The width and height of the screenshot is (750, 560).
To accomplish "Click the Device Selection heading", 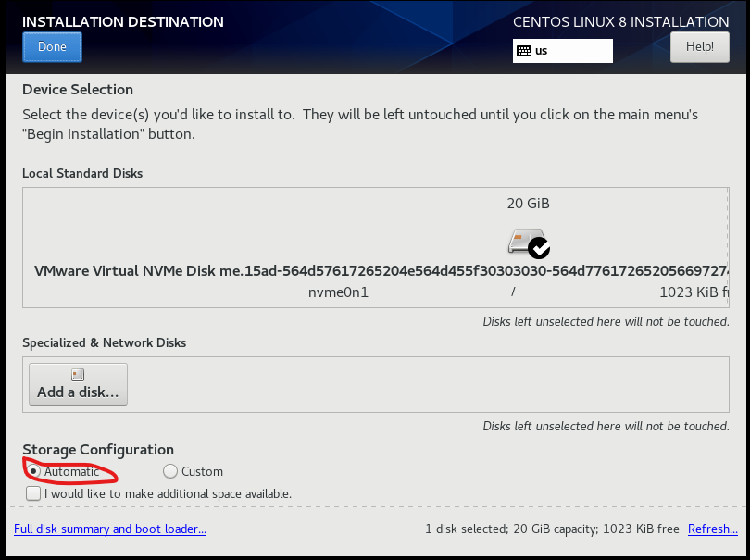I will (78, 90).
